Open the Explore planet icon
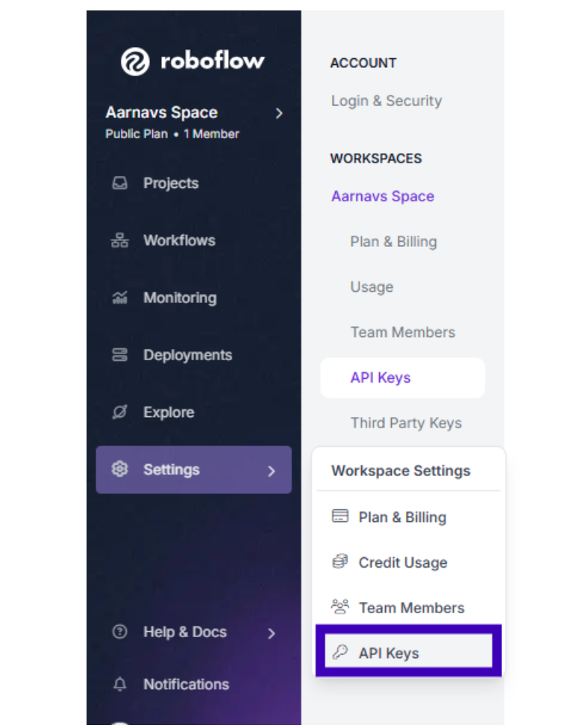The image size is (573, 728). [x=120, y=412]
